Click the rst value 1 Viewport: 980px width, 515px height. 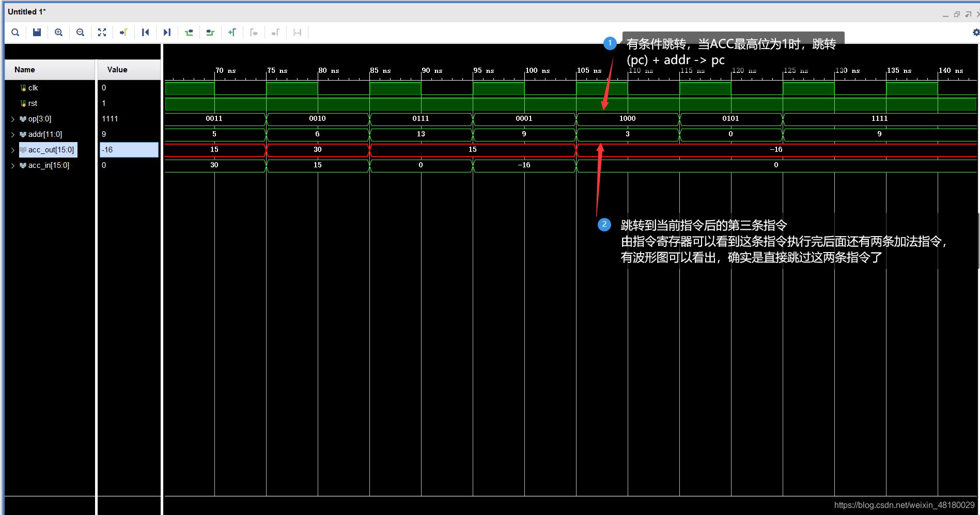(x=104, y=103)
